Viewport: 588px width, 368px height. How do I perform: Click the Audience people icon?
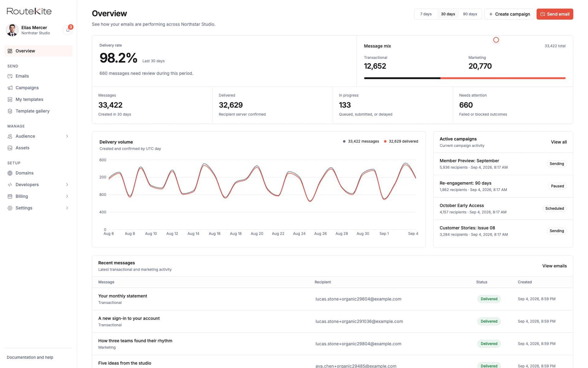tap(10, 136)
